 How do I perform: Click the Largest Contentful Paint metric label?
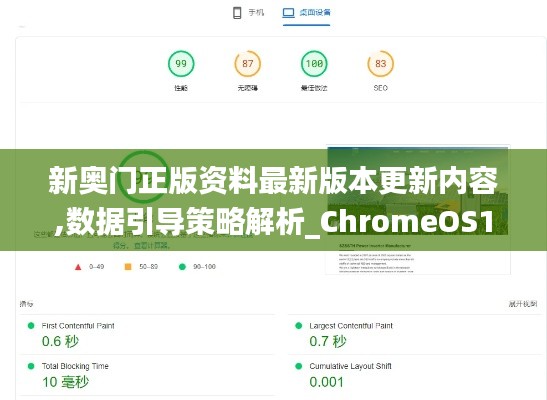[x=351, y=326]
